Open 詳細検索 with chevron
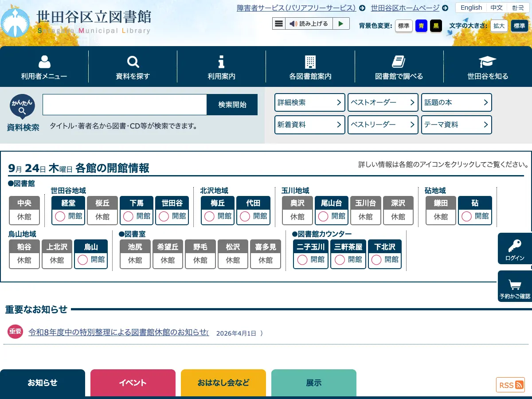 (x=310, y=102)
